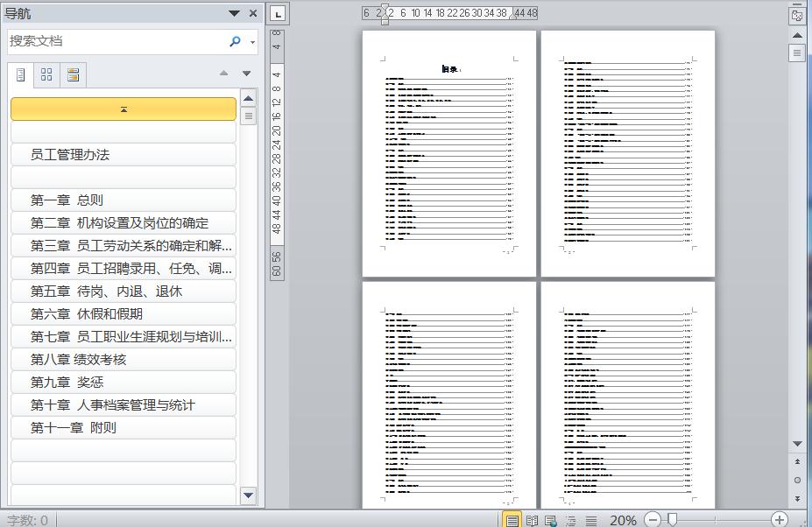Open the navigation pane options dropdown arrow
Screen dimensions: 812x527
tap(234, 12)
